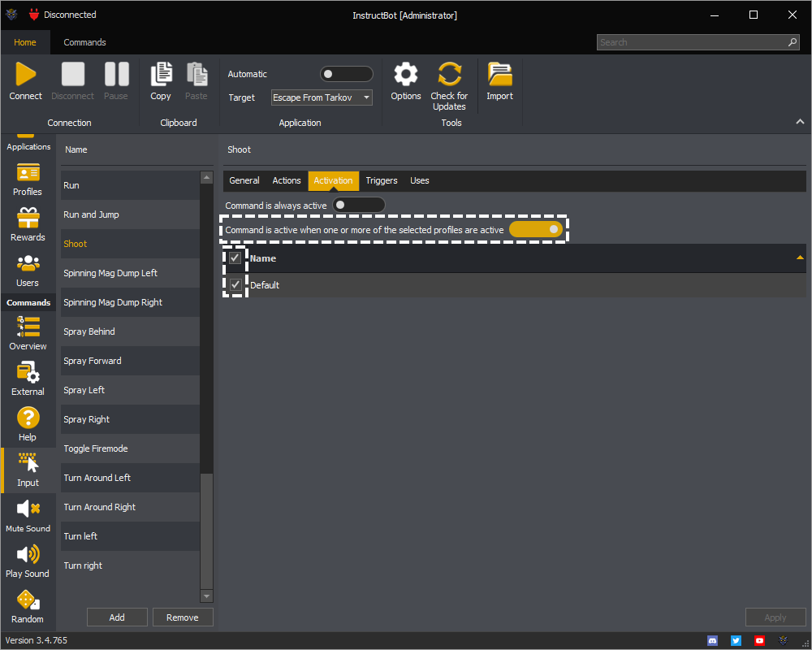Click the Add button

[x=117, y=617]
